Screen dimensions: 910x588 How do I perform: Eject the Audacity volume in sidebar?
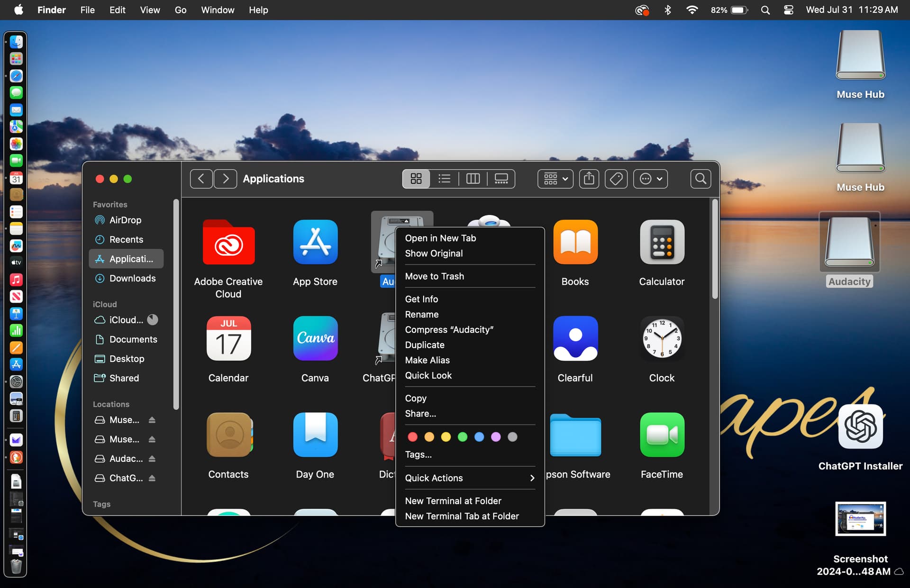pyautogui.click(x=152, y=459)
